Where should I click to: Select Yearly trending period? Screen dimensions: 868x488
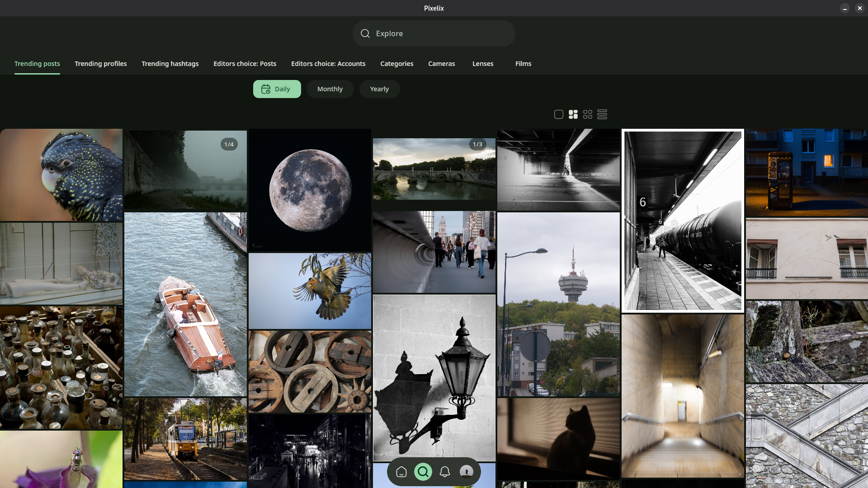coord(379,89)
